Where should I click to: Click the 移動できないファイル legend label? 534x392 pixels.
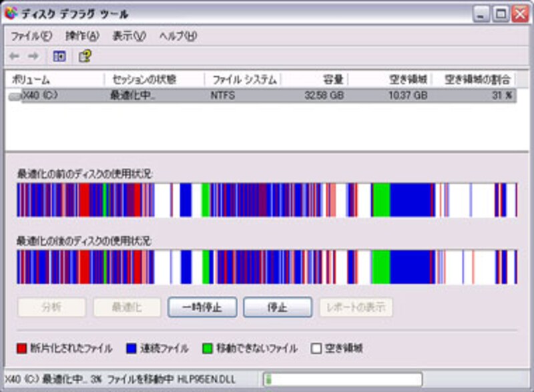[x=257, y=349]
